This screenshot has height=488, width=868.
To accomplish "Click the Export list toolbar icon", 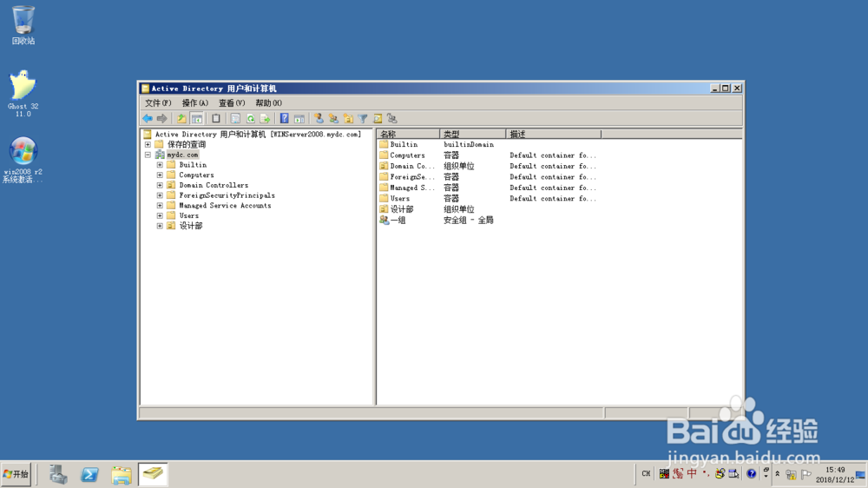I will [265, 119].
